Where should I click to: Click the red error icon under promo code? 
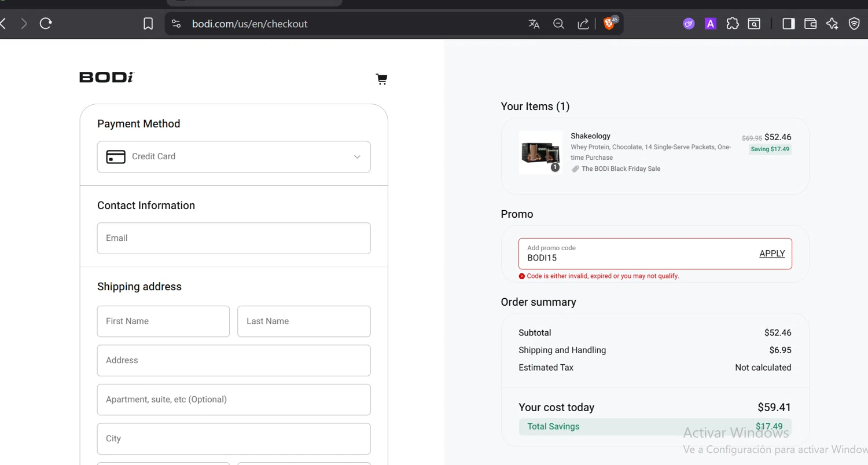click(x=522, y=276)
